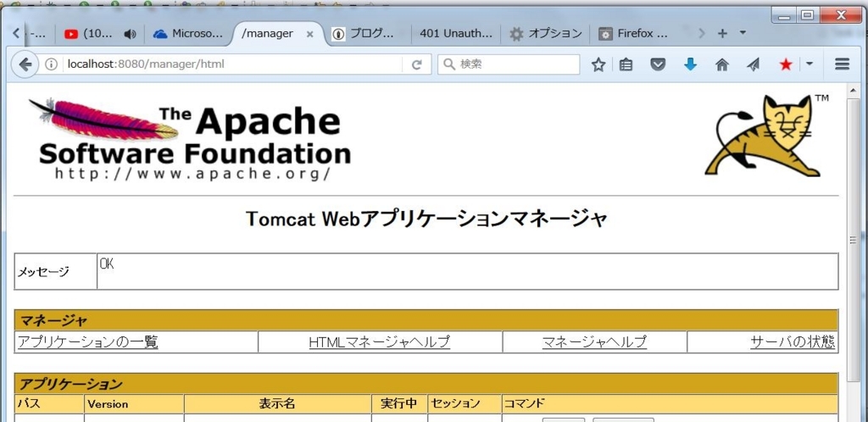Open the downloads arrow icon

pyautogui.click(x=690, y=64)
